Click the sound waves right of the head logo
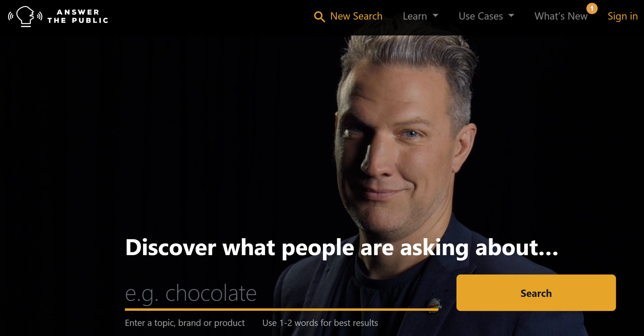The width and height of the screenshot is (644, 336). coord(39,16)
